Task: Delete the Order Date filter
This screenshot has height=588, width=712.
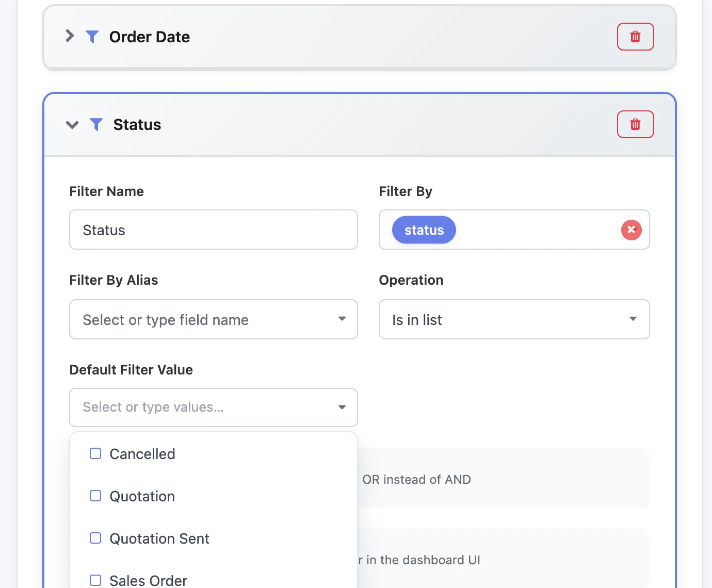Action: (635, 37)
